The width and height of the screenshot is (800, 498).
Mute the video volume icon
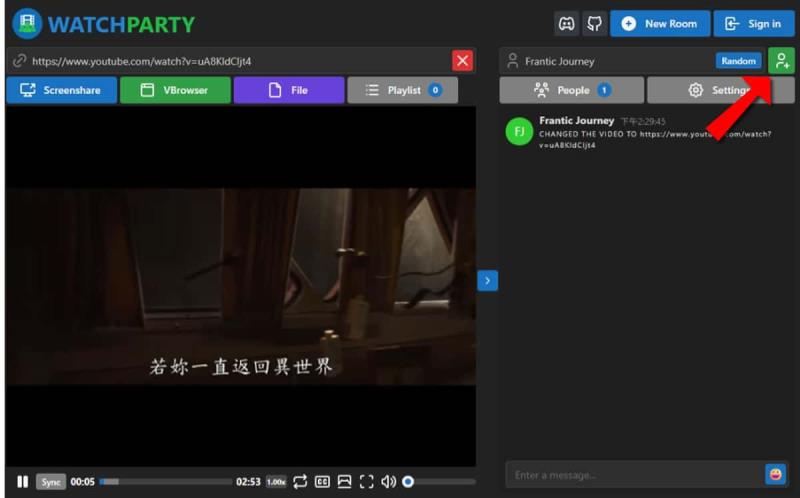(x=388, y=482)
